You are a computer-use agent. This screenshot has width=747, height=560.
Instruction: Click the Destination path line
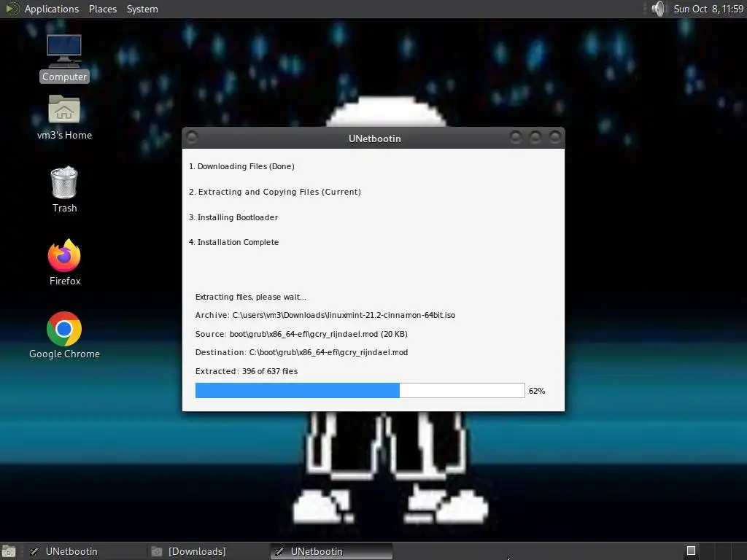[301, 352]
